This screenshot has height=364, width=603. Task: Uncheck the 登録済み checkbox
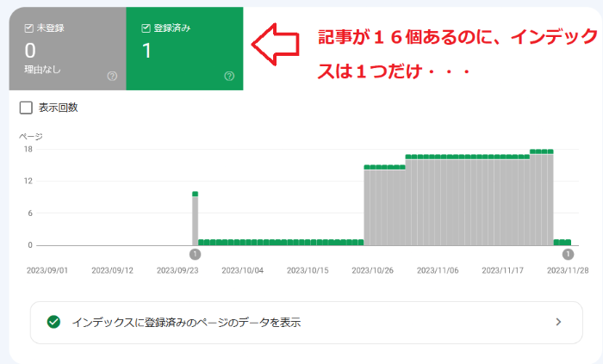(x=146, y=28)
